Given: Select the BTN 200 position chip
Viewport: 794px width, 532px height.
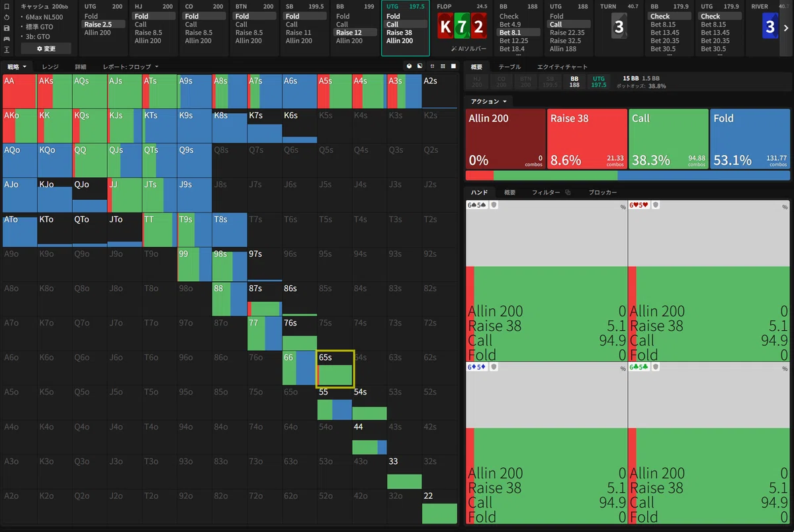Looking at the screenshot, I should [x=525, y=81].
